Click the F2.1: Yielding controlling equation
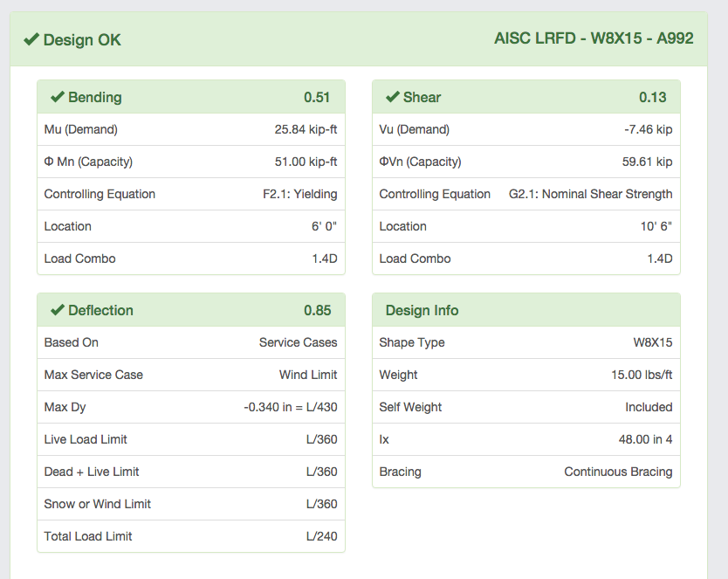This screenshot has width=728, height=579. (299, 194)
